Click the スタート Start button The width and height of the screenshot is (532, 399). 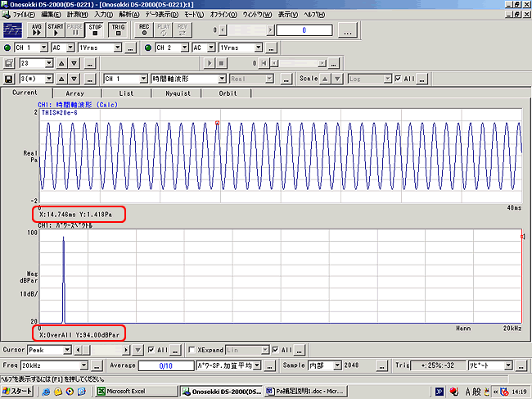(17, 392)
